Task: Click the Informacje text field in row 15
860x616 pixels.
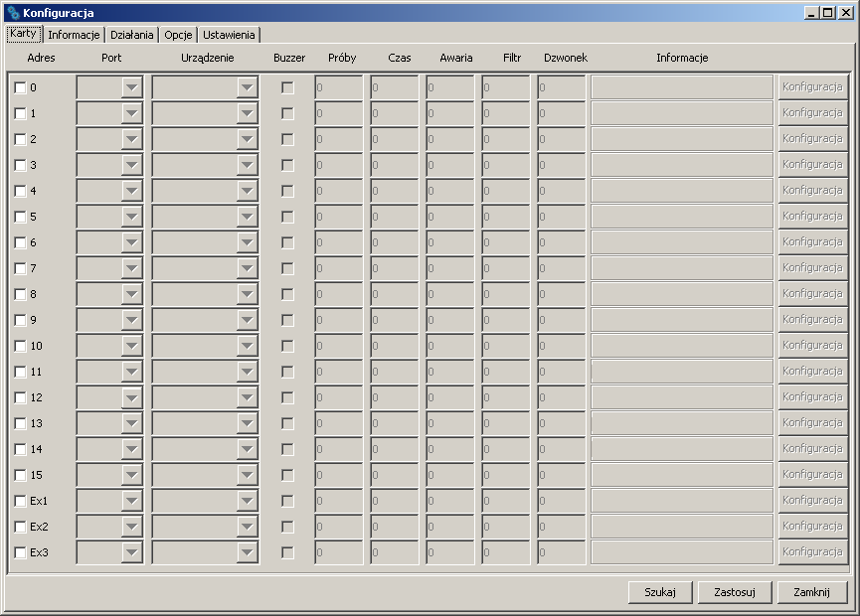Action: (682, 475)
